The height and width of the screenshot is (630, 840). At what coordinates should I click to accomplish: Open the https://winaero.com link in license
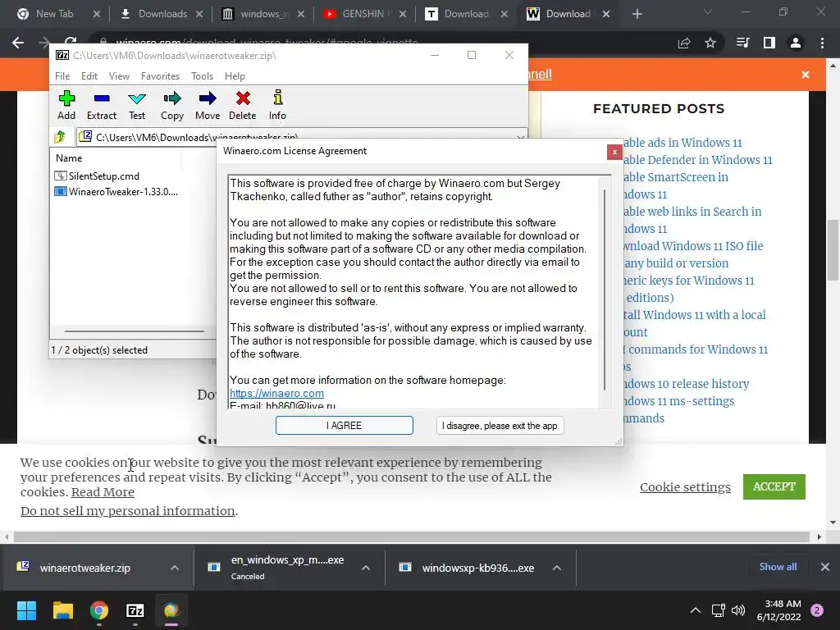point(276,393)
